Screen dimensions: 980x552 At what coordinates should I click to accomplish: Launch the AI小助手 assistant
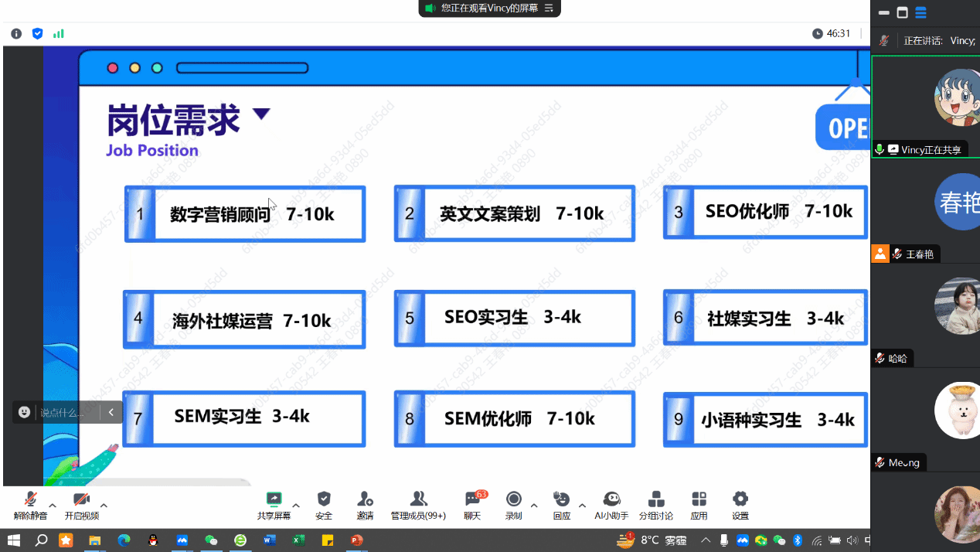(x=611, y=504)
